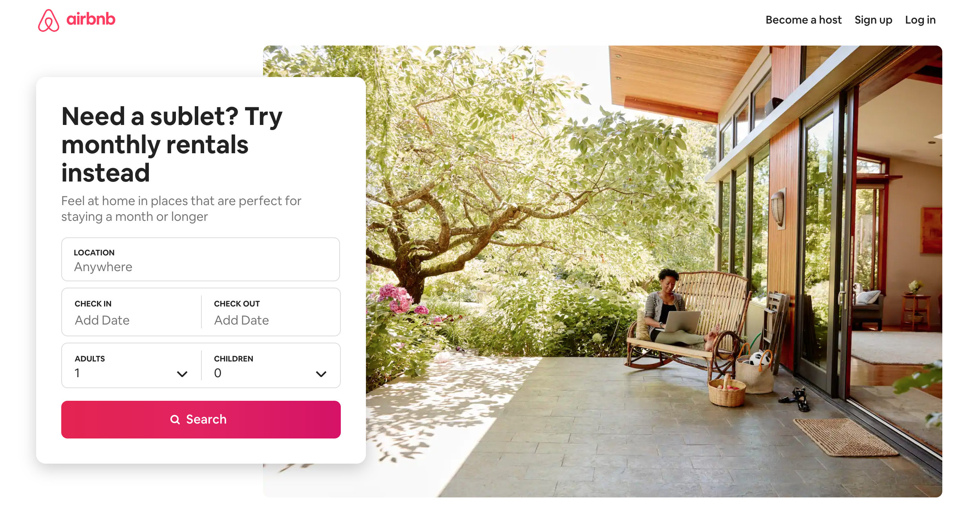The image size is (980, 521).
Task: Click the Adults chevron arrow
Action: tap(182, 374)
